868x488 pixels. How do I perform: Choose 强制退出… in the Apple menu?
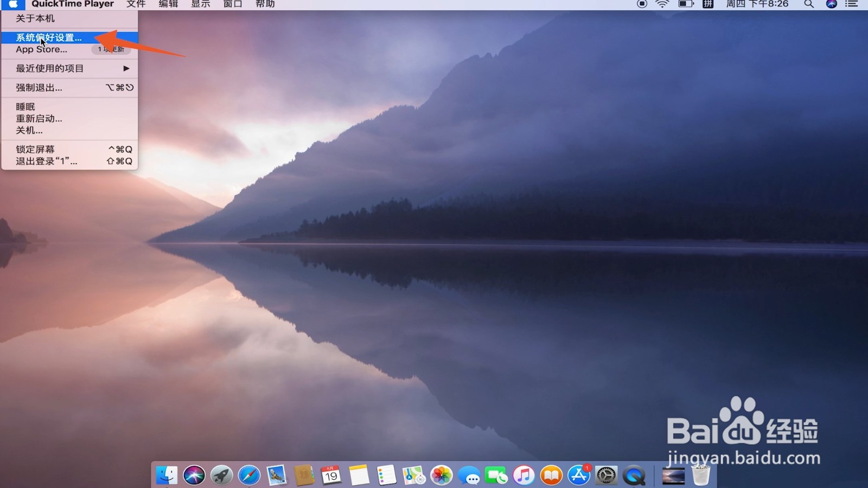pos(69,87)
